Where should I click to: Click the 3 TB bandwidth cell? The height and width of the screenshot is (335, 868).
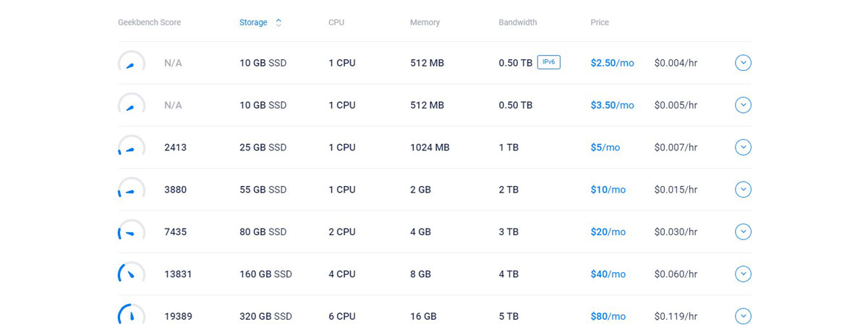[x=509, y=232]
